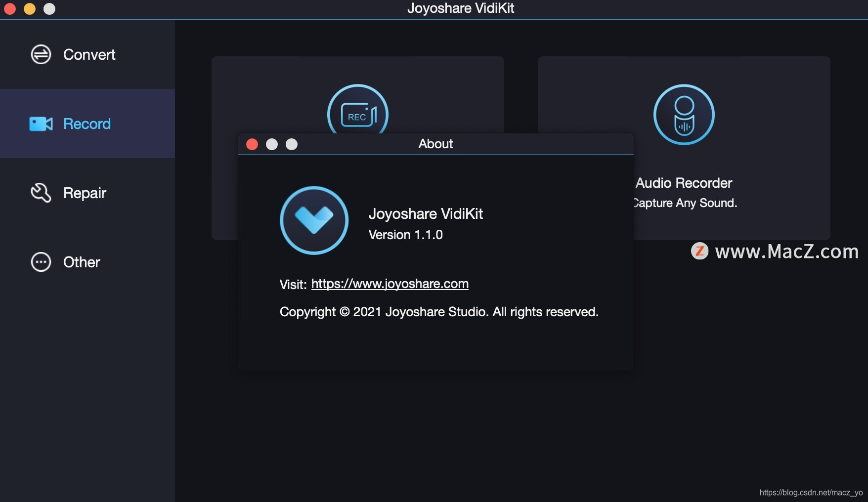Open the Convert section

pyautogui.click(x=87, y=54)
